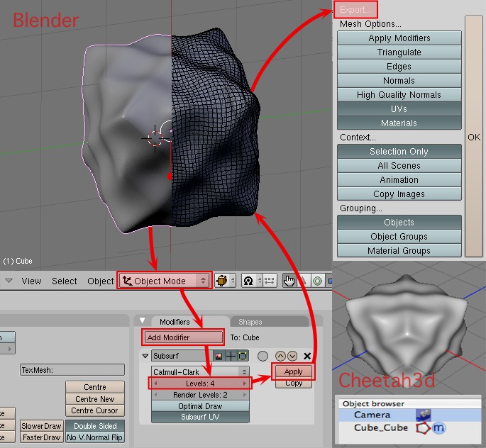486x448 pixels.
Task: Click the Camera object icon in browser
Action: (x=423, y=415)
